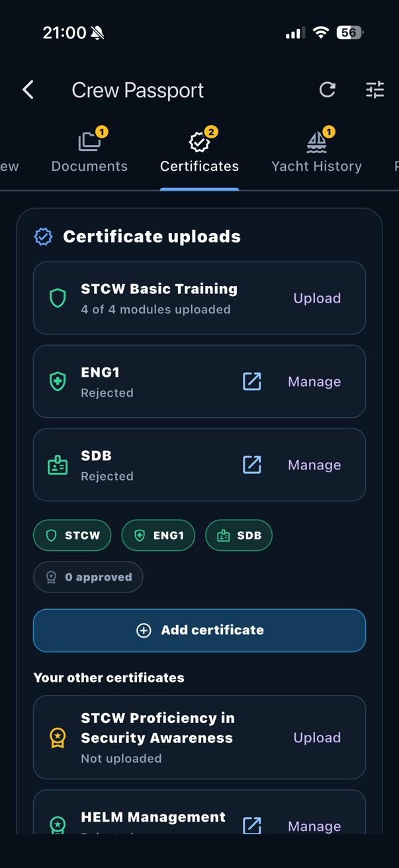Screen dimensions: 399x868
Task: Tap the medical shield icon on ENG1 card
Action: click(x=58, y=381)
